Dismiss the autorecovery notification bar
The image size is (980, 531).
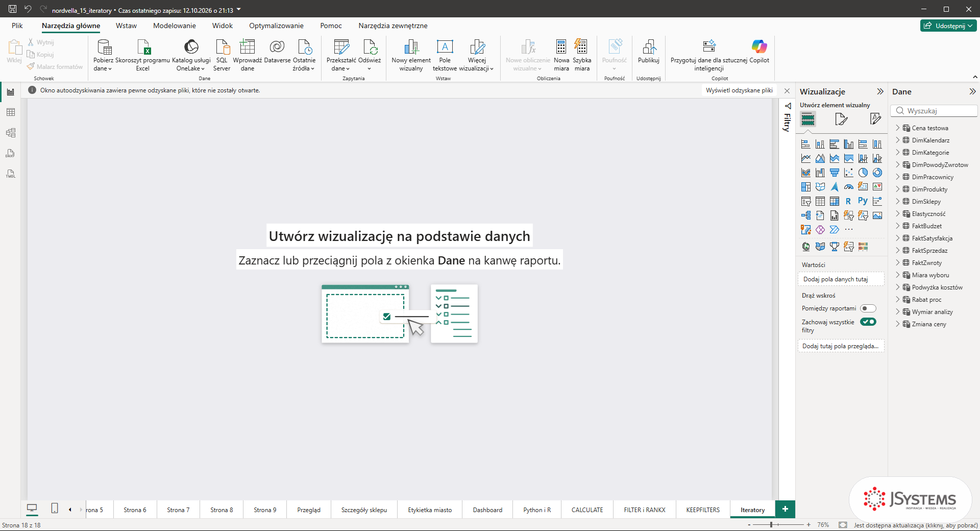(x=787, y=91)
